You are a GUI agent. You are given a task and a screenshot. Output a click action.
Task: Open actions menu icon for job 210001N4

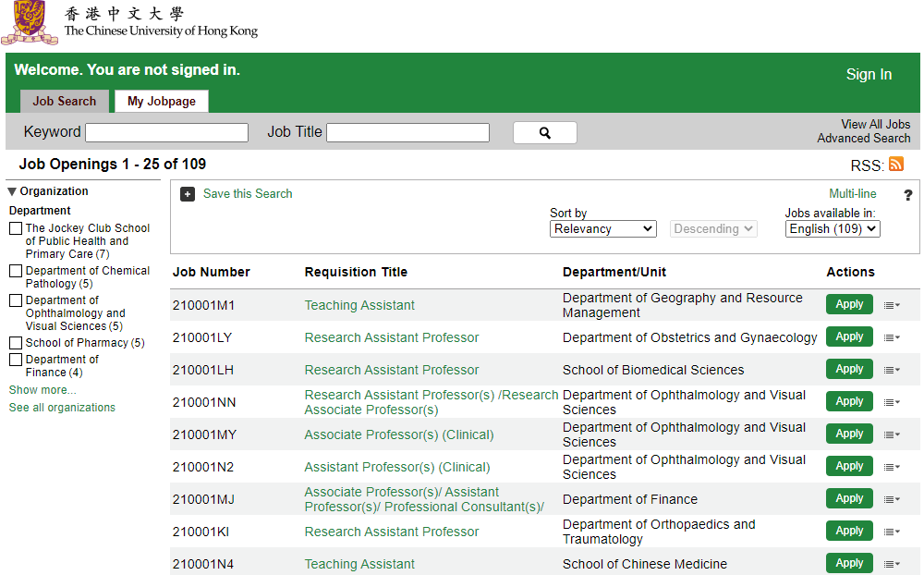[892, 565]
